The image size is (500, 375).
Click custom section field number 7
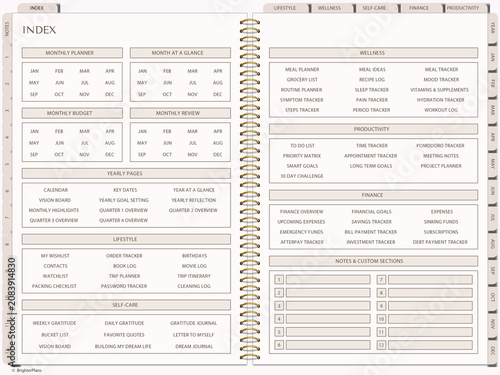pos(430,279)
